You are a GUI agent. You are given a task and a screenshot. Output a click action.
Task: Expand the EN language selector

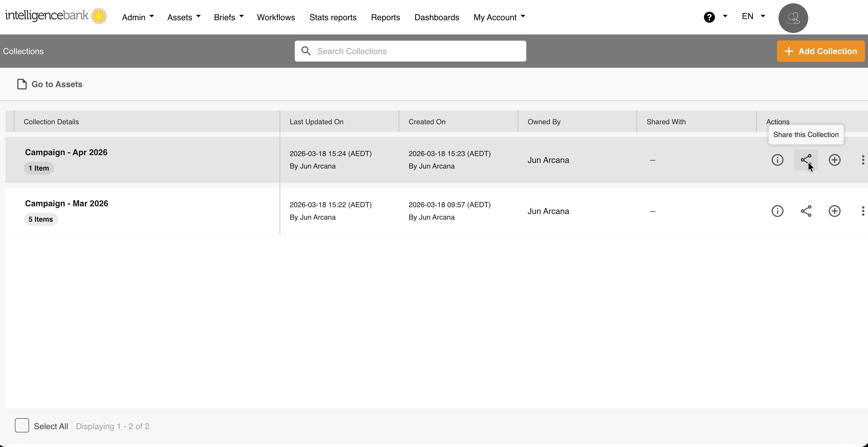753,16
